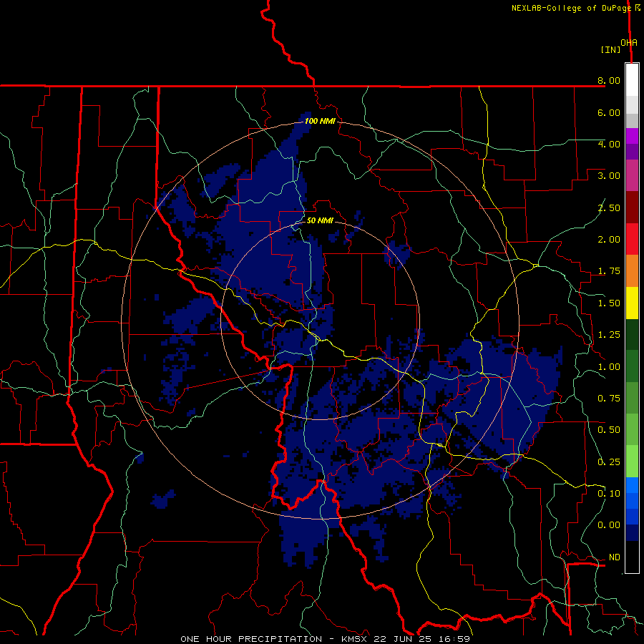Click the 8.00 legend value
This screenshot has width=644, height=644.
pos(609,80)
